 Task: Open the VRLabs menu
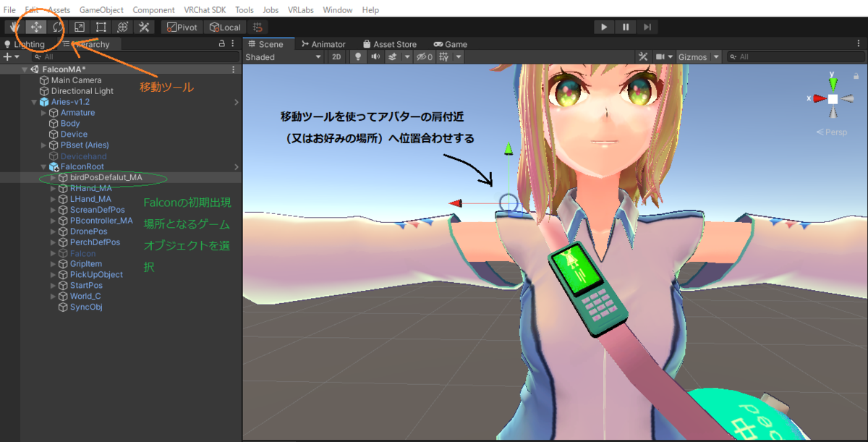[x=301, y=10]
